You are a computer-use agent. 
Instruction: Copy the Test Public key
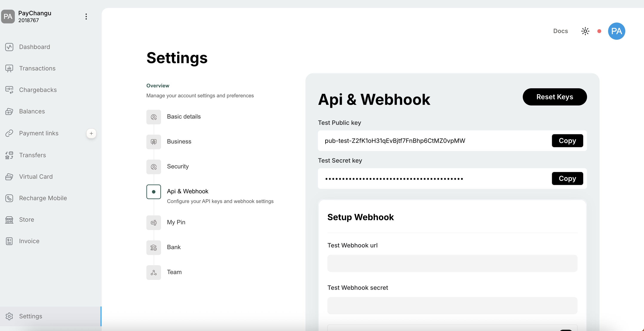(567, 141)
